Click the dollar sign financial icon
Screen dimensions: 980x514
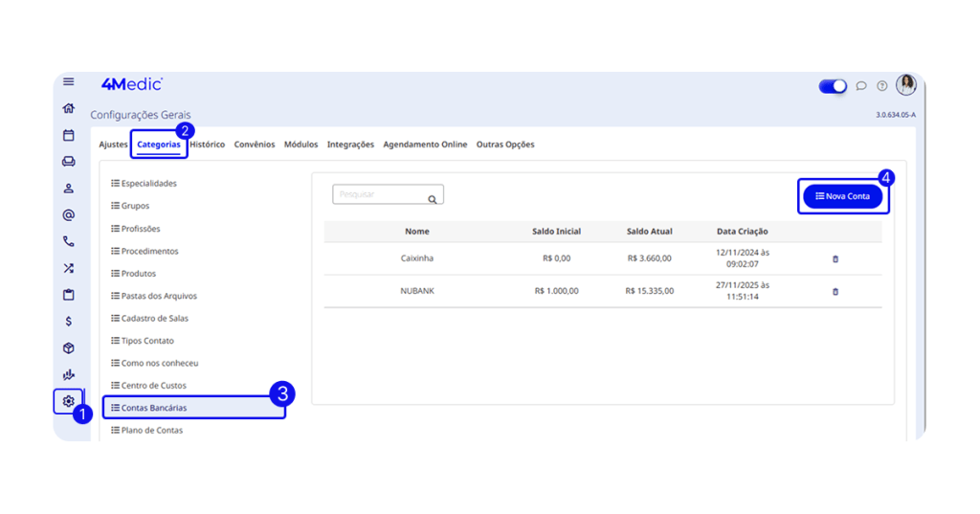(68, 322)
